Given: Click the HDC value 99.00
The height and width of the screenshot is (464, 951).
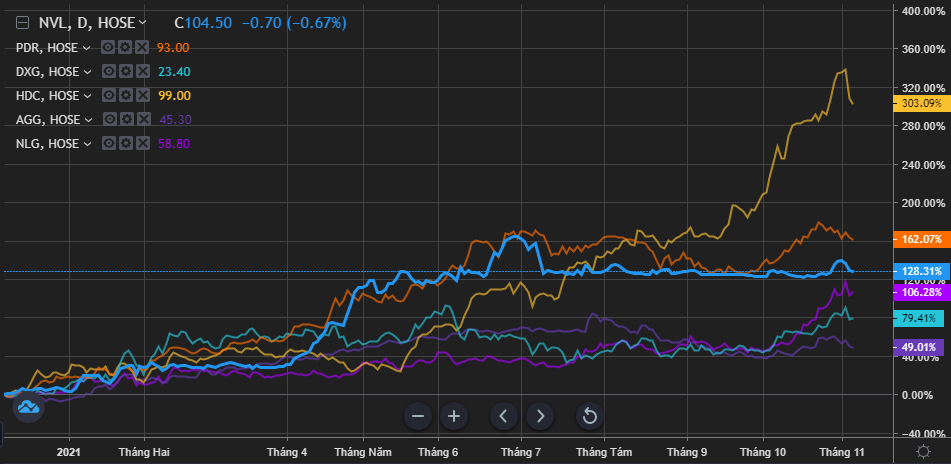Looking at the screenshot, I should click(x=174, y=96).
